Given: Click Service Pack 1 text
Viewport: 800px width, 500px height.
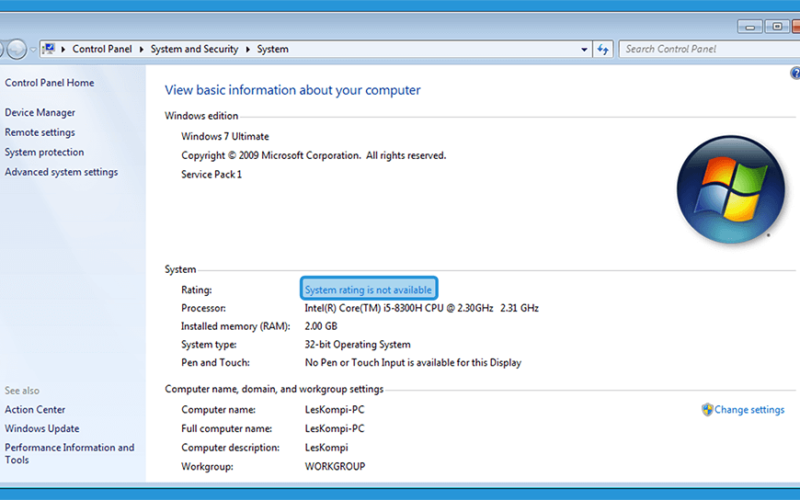Looking at the screenshot, I should [211, 174].
